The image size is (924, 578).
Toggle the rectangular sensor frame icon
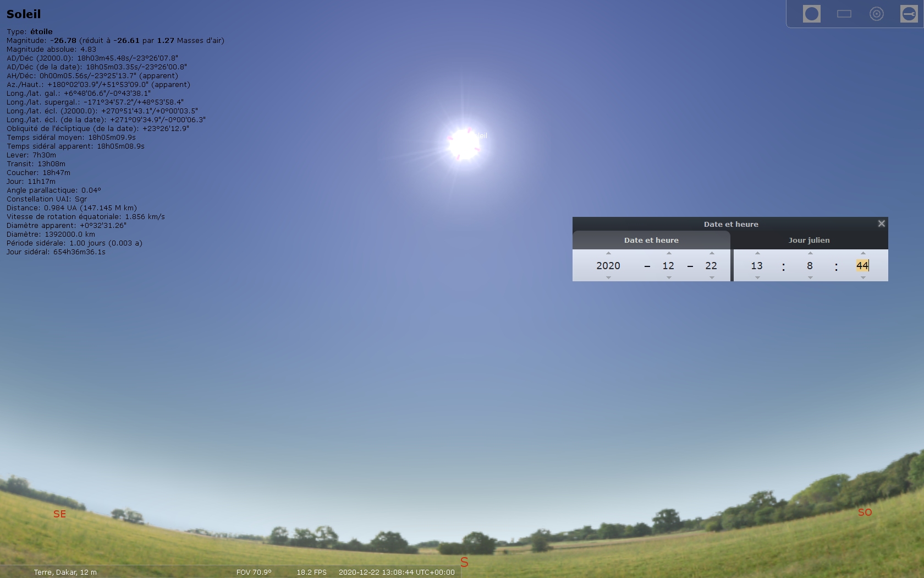844,14
